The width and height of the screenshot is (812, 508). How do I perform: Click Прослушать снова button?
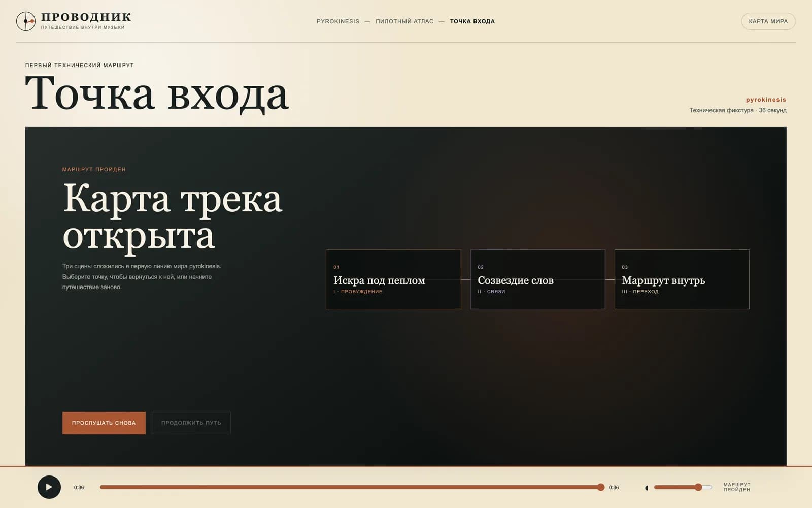coord(104,423)
